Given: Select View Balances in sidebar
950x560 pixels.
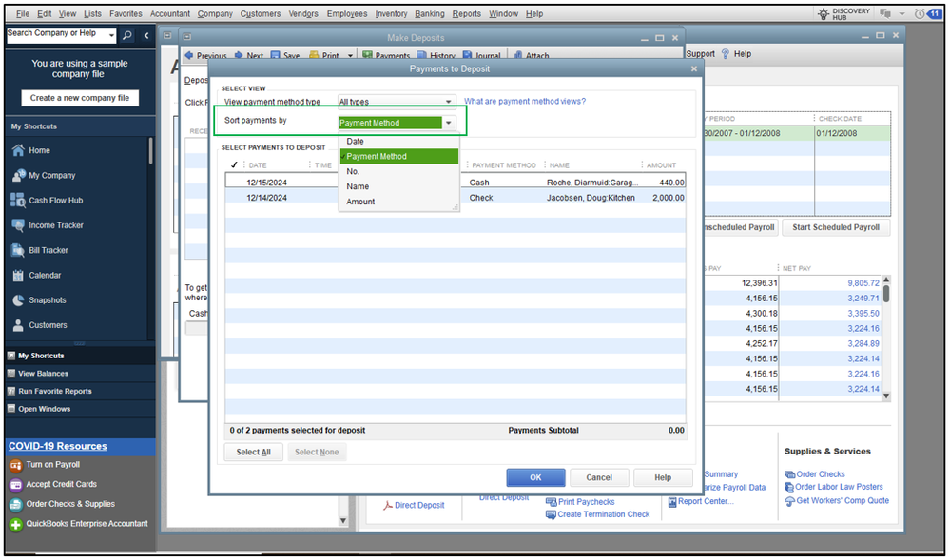Looking at the screenshot, I should pos(43,374).
